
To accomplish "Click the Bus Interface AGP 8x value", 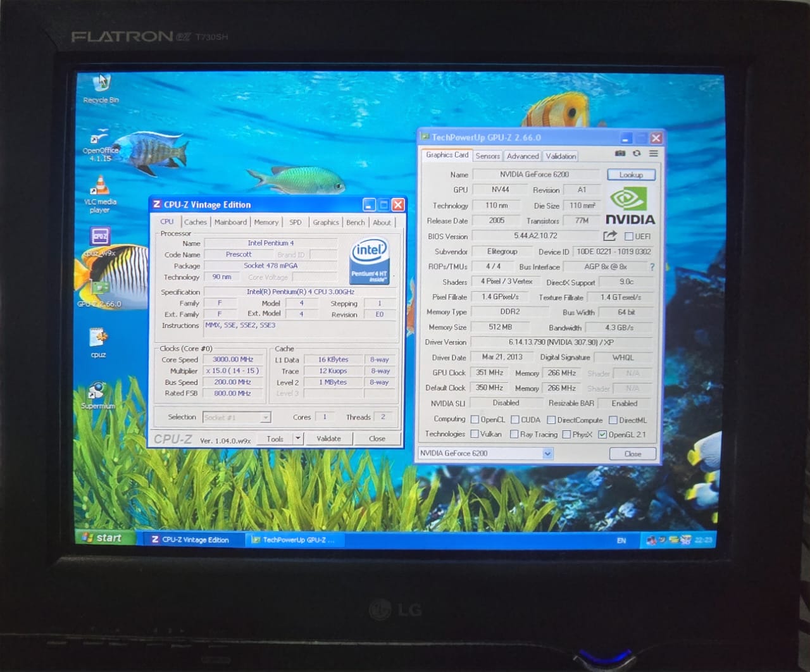I will pos(605,267).
